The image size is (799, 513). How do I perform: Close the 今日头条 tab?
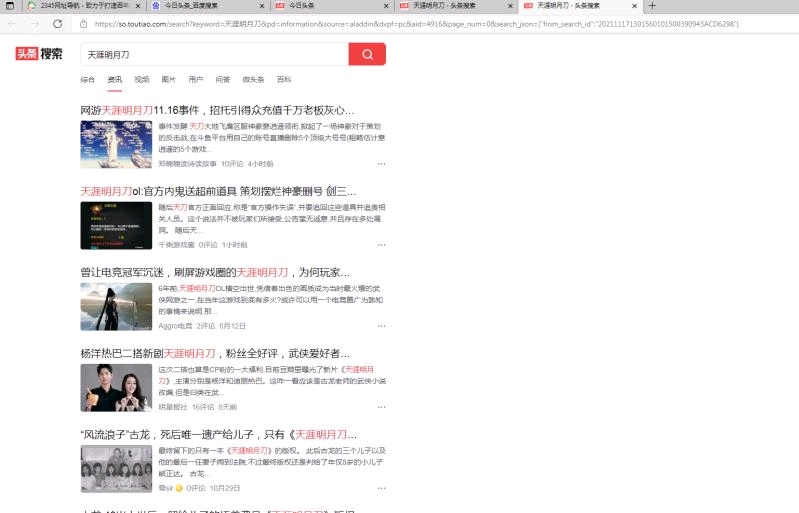click(x=386, y=6)
